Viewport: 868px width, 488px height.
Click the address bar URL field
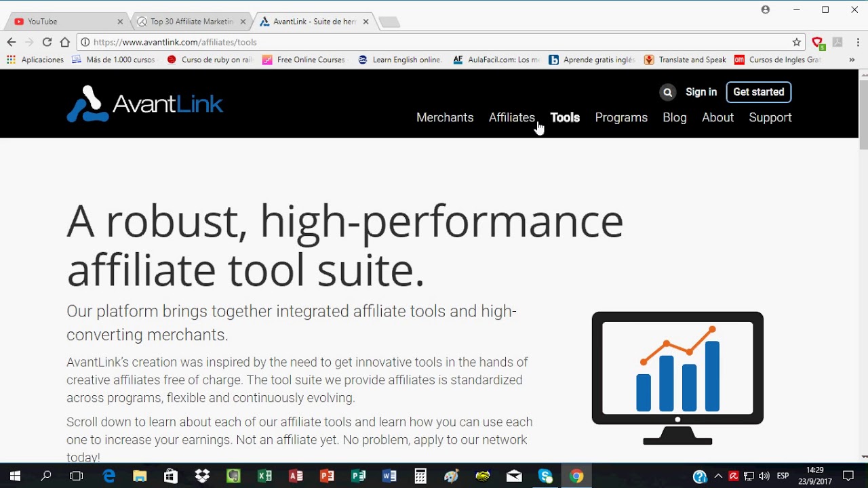coord(441,42)
